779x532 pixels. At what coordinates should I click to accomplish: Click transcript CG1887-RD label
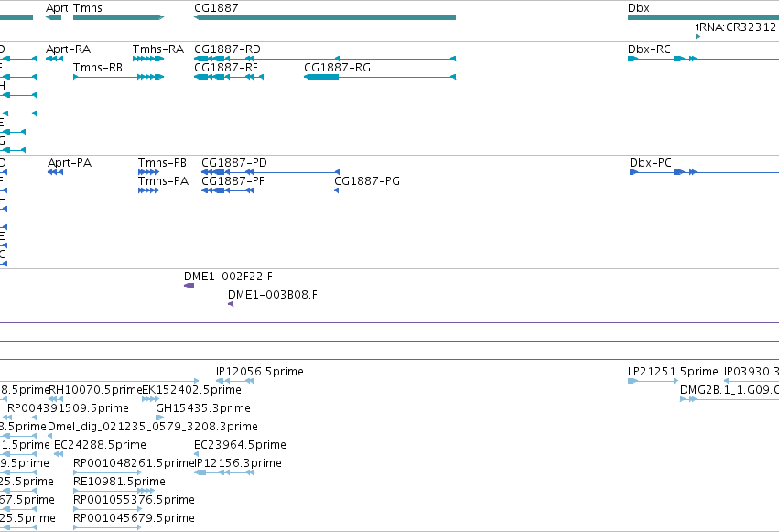tap(228, 49)
